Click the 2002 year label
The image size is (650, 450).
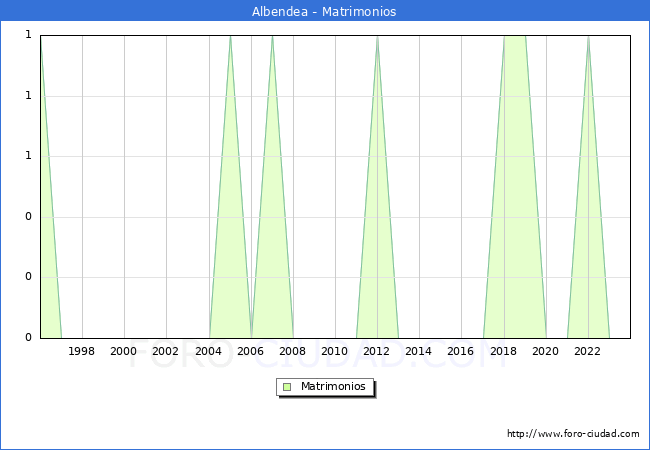[x=166, y=351]
